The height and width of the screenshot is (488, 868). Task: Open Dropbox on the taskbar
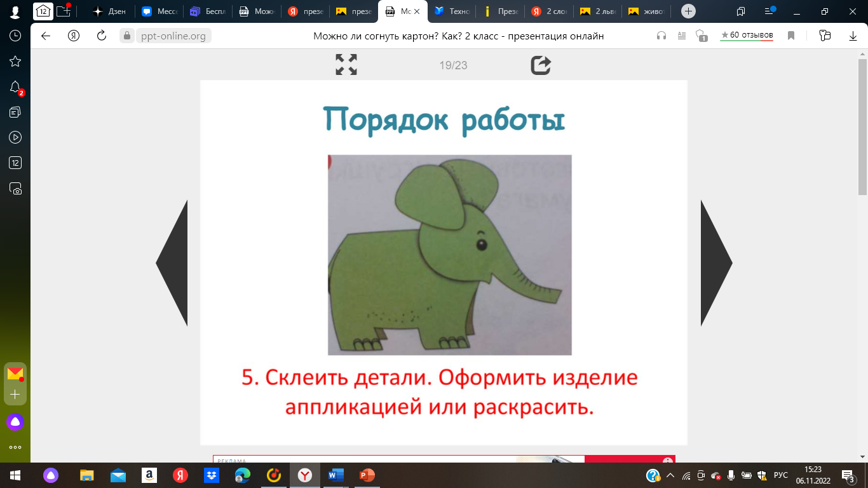tap(212, 475)
